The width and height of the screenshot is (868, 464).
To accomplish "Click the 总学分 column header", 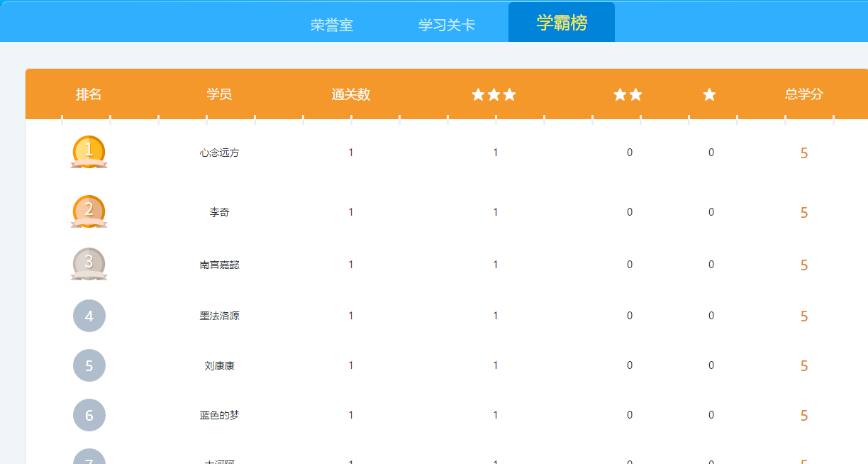I will [x=803, y=94].
